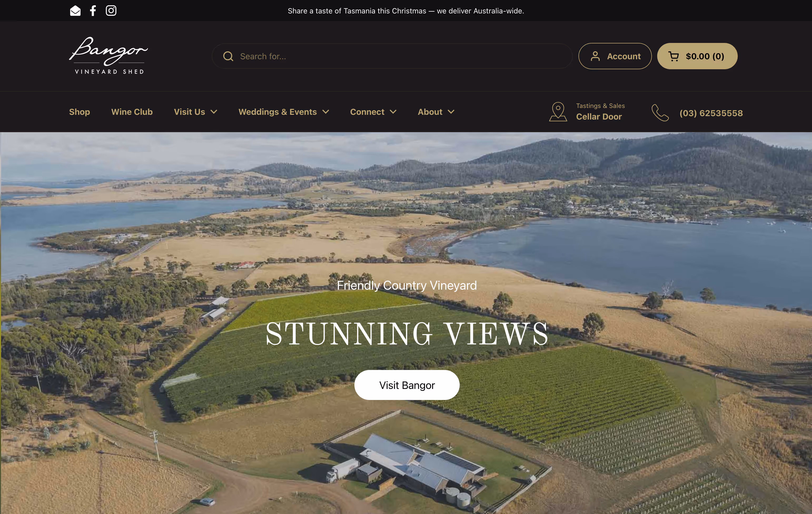Call the (03) 62535558 phone link
Screen dimensions: 812x514
click(711, 113)
